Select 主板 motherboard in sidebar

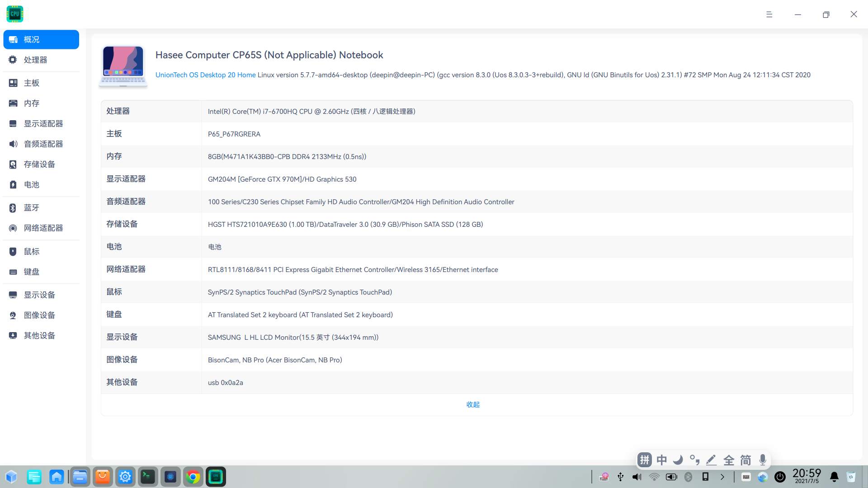coord(32,83)
